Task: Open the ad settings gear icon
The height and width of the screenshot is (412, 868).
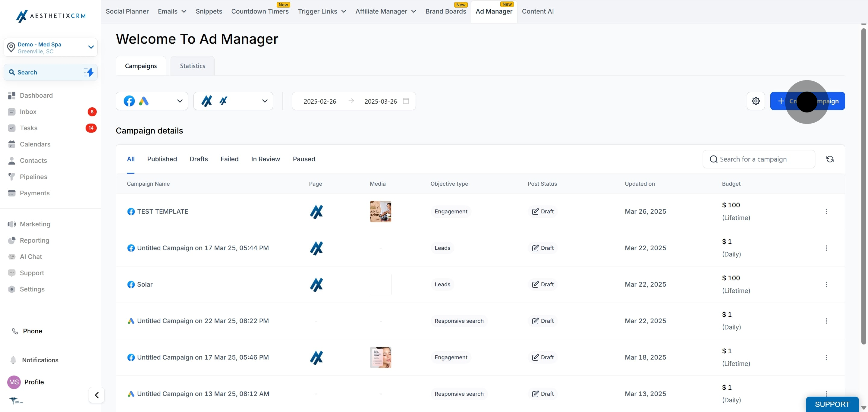Action: point(756,101)
